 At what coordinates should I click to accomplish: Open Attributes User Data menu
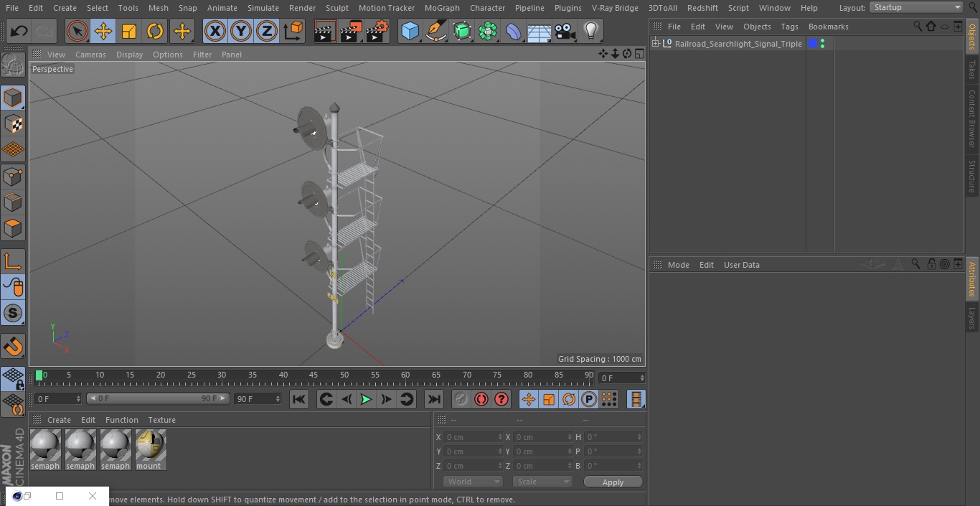tap(741, 265)
